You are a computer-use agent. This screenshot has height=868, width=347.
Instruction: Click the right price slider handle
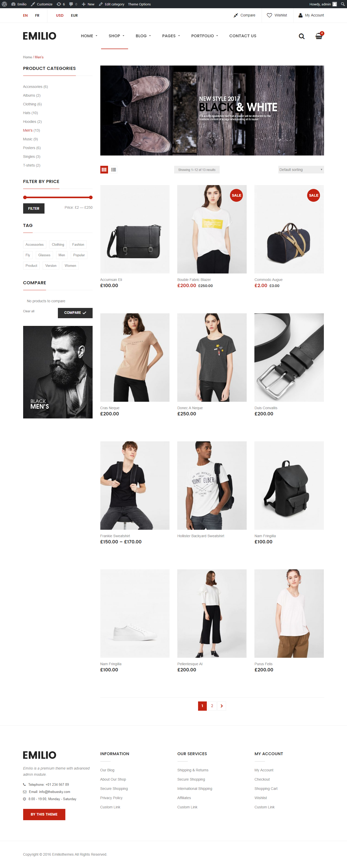(91, 197)
